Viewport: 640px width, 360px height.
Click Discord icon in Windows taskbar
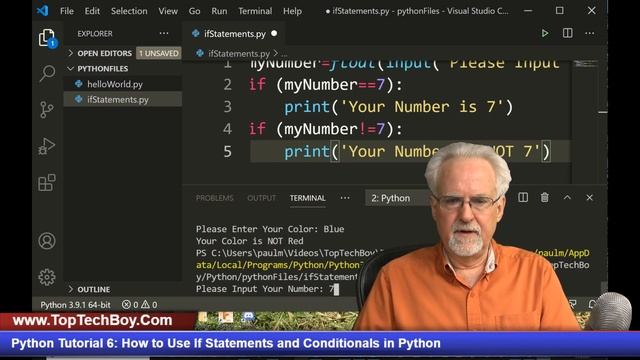pyautogui.click(x=248, y=317)
